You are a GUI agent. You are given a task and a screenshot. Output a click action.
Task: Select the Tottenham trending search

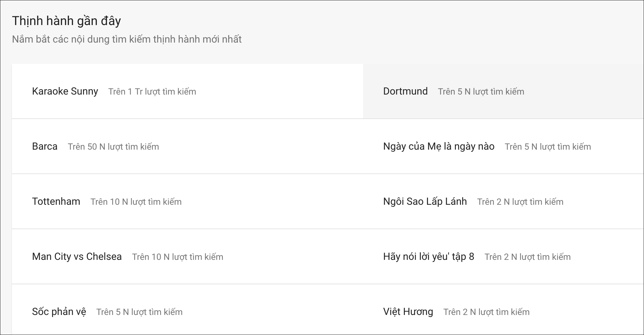point(56,201)
